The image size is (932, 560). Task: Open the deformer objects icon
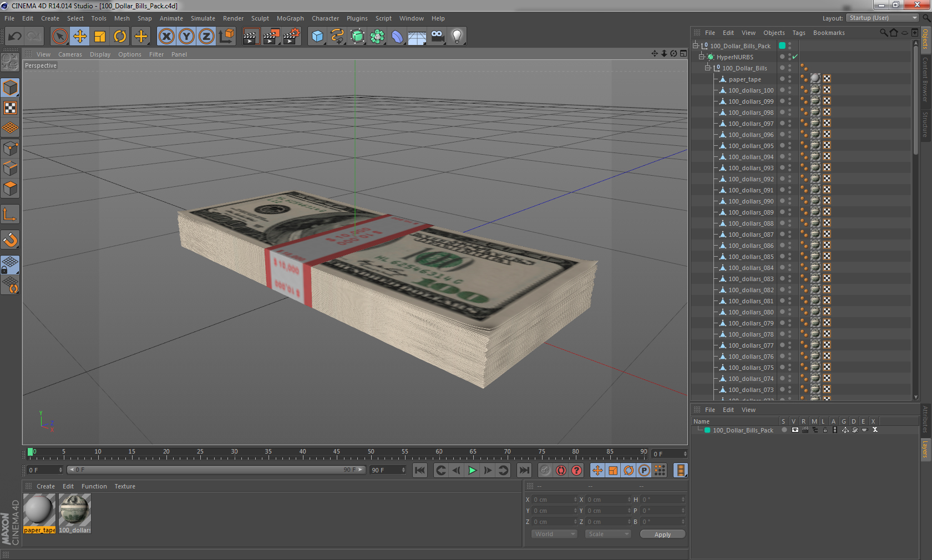[397, 37]
